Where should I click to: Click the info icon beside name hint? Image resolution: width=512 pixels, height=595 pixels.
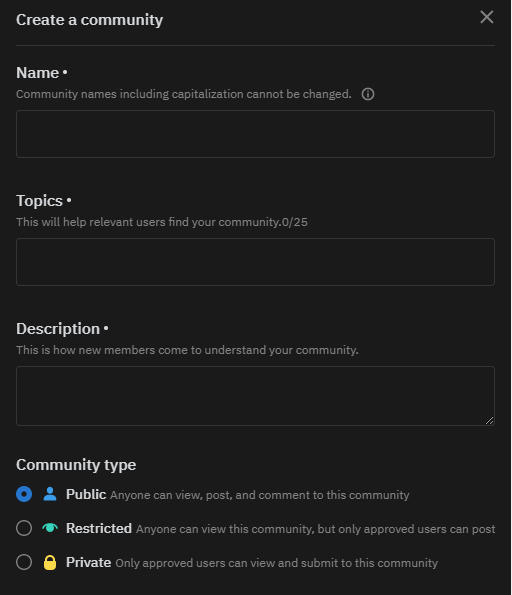368,94
